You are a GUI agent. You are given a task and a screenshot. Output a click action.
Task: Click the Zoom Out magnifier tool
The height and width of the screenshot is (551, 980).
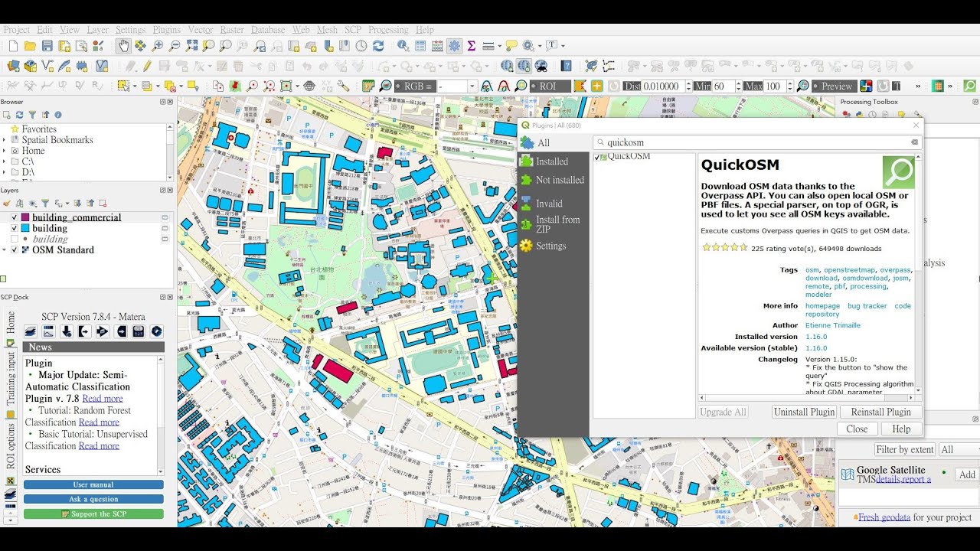175,46
